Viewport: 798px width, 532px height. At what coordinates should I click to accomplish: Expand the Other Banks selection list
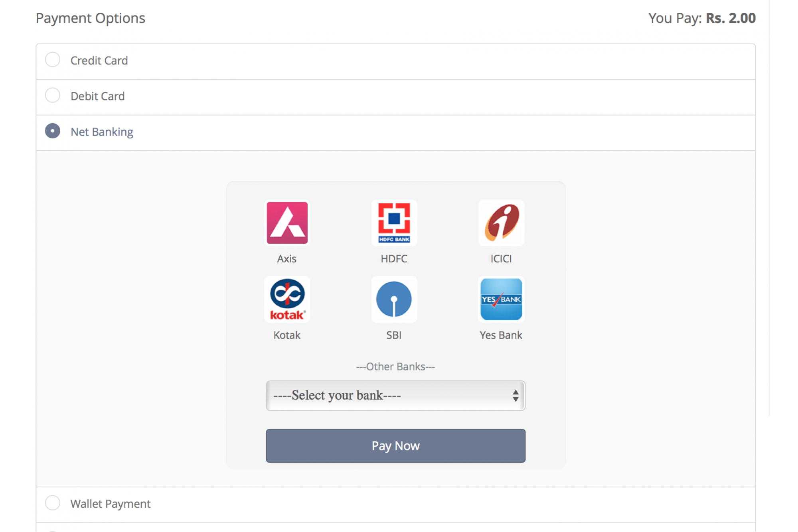395,396
